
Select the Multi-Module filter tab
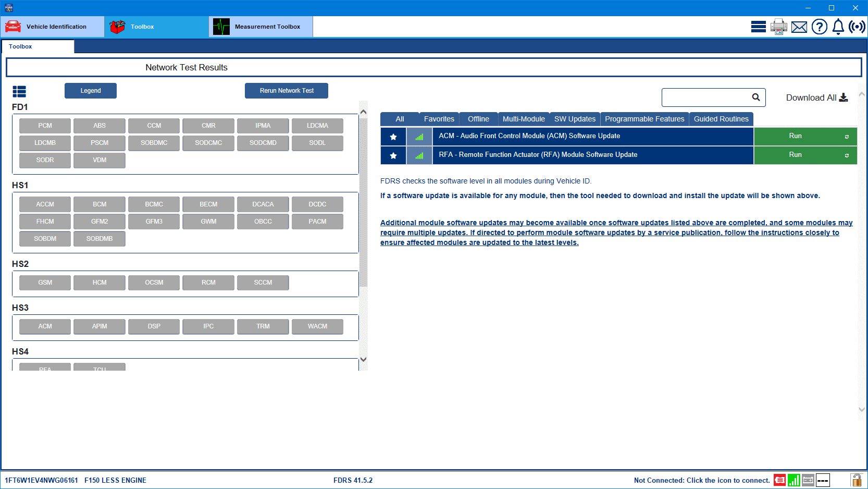pyautogui.click(x=524, y=119)
